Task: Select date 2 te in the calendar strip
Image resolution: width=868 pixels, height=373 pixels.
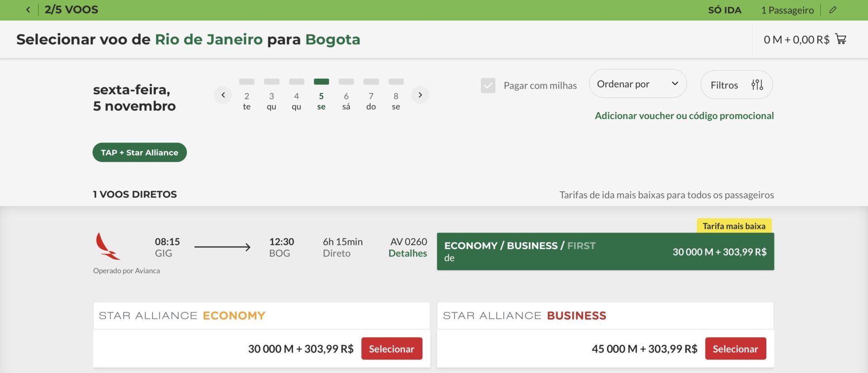Action: point(246,95)
